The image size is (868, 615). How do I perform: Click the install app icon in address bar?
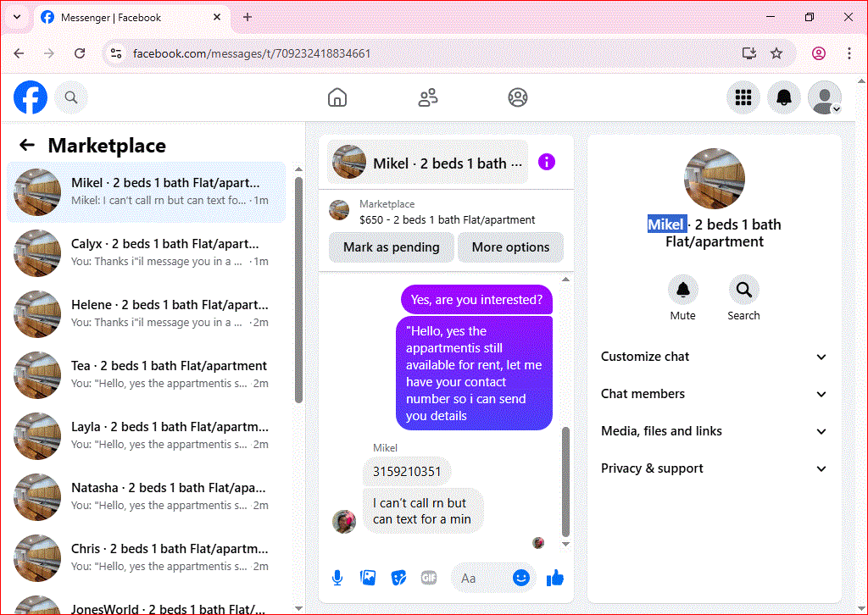pyautogui.click(x=749, y=53)
